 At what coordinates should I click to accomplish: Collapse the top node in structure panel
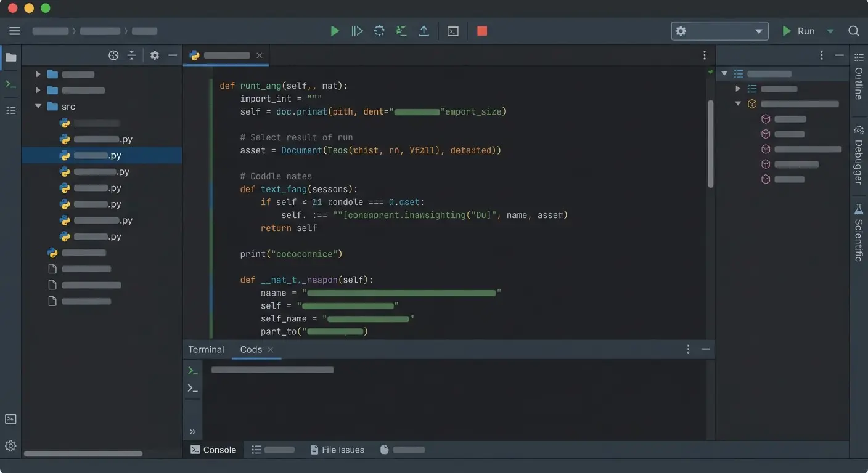[724, 73]
